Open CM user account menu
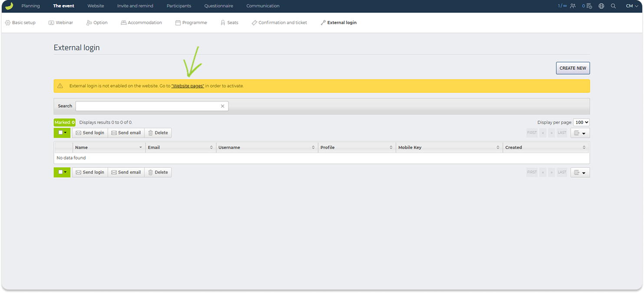 pos(632,6)
